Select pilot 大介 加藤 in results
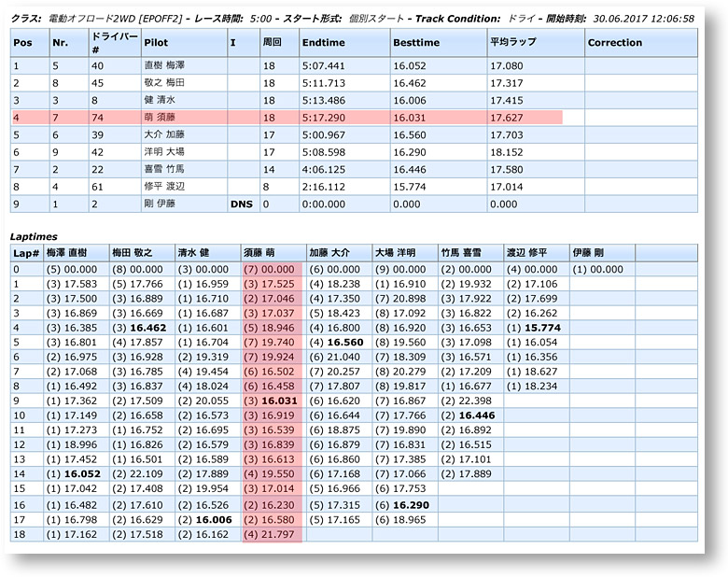The width and height of the screenshot is (728, 577). click(164, 134)
